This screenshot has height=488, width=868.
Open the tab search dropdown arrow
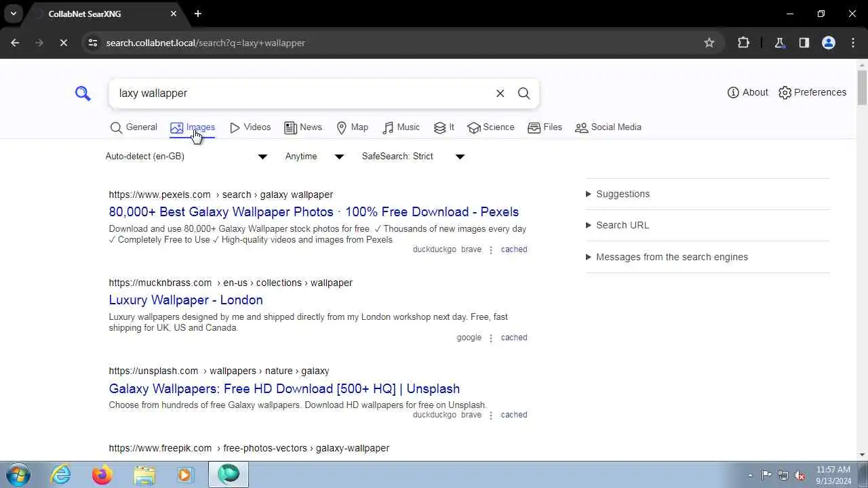click(x=13, y=14)
